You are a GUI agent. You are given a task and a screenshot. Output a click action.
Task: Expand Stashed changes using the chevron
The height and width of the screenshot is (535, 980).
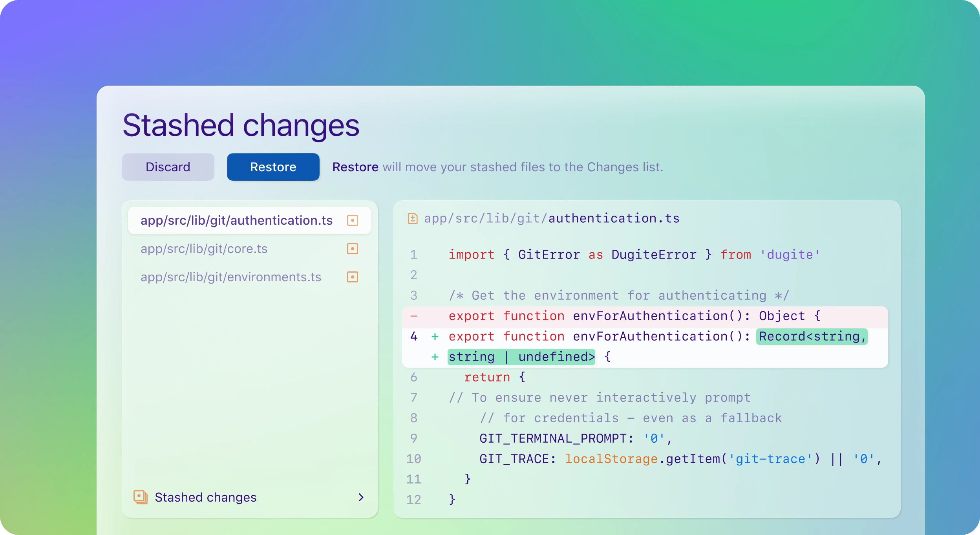(361, 497)
